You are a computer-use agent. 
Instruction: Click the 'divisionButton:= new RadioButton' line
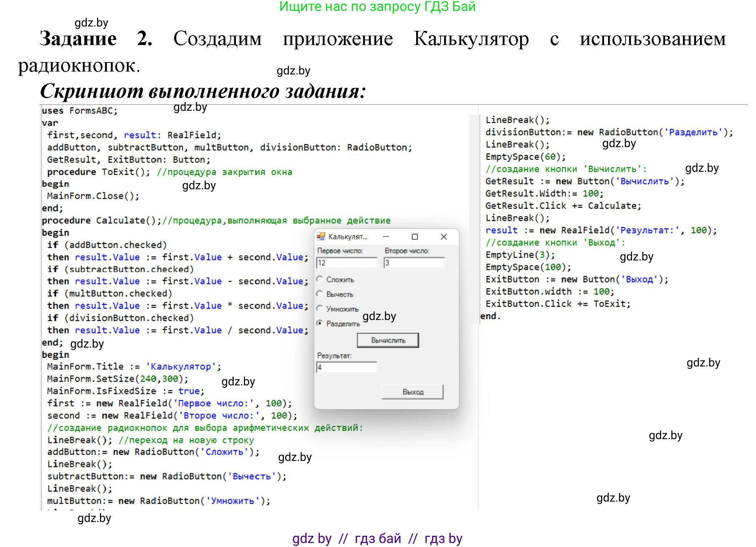point(609,132)
